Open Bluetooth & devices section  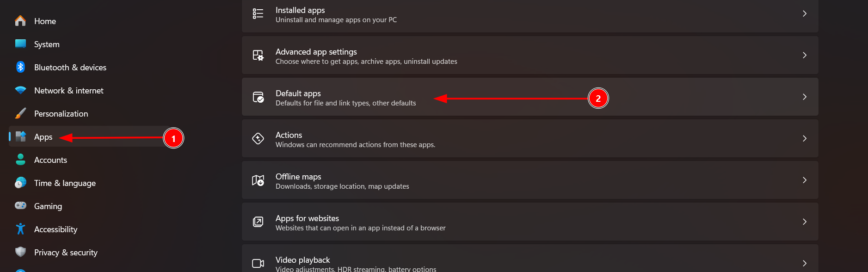(70, 68)
